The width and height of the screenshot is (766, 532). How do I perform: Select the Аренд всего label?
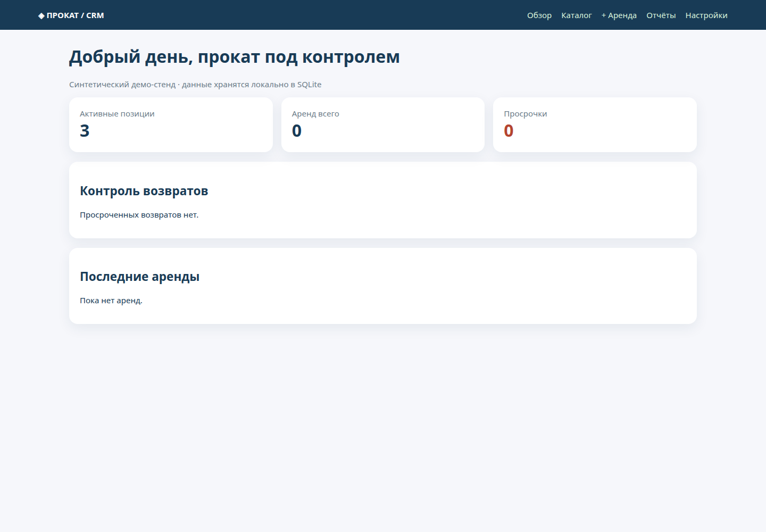[315, 114]
